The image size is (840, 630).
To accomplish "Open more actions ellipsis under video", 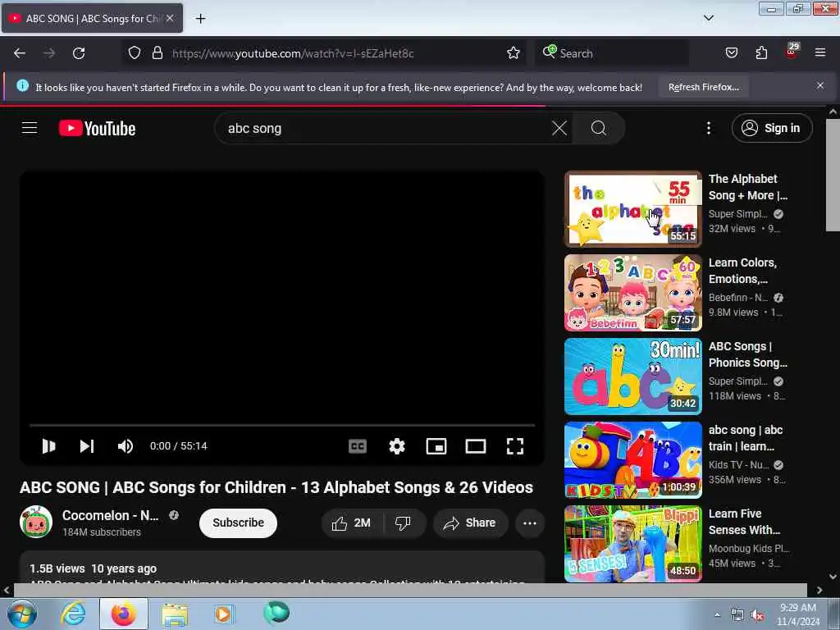I will pos(529,523).
